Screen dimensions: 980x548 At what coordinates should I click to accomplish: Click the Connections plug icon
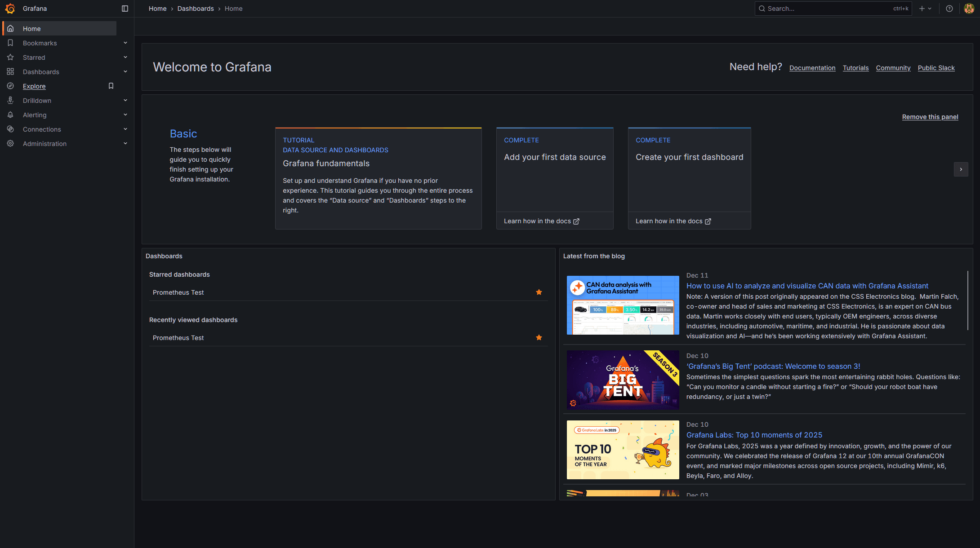pos(11,129)
